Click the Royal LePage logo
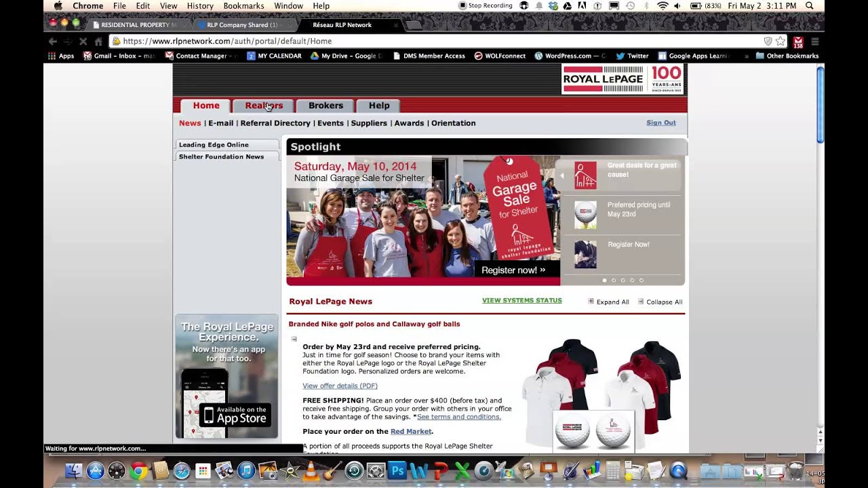The image size is (868, 488). (623, 79)
